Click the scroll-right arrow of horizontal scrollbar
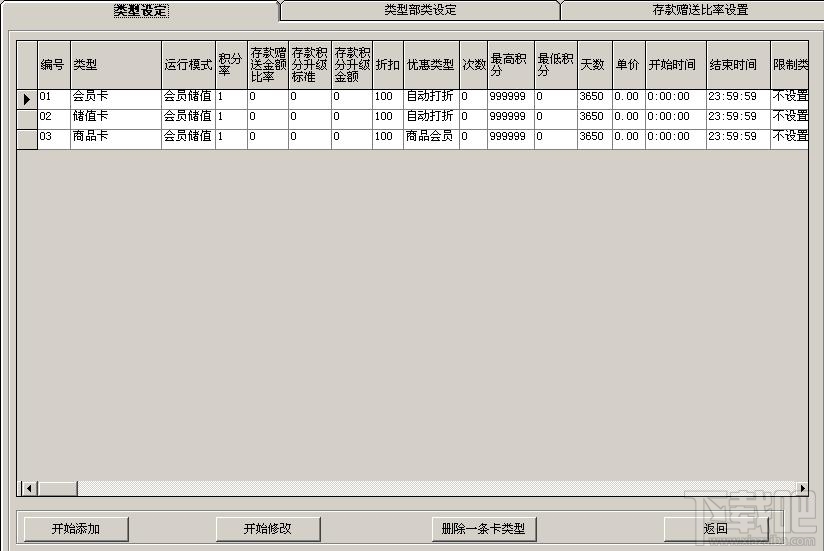The width and height of the screenshot is (824, 551). pyautogui.click(x=802, y=488)
